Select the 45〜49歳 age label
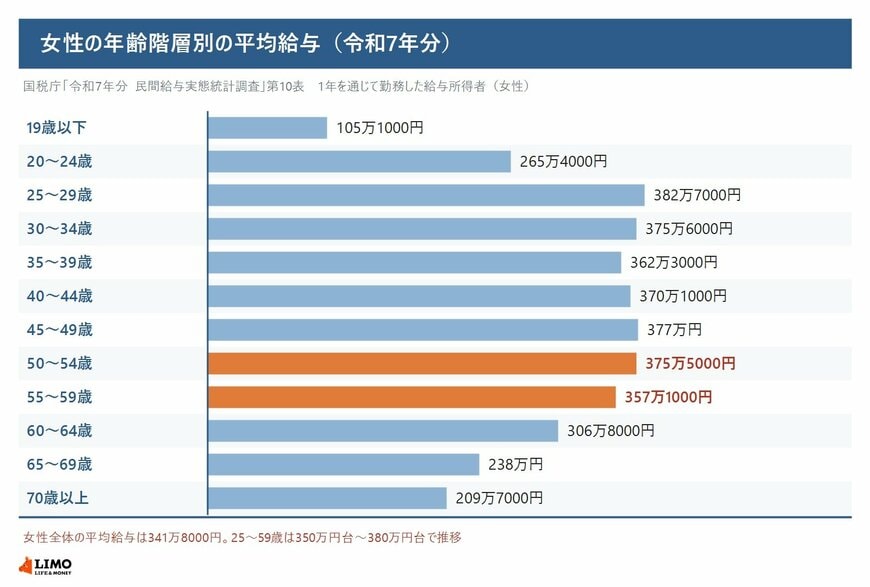Image resolution: width=870 pixels, height=587 pixels. tap(59, 330)
